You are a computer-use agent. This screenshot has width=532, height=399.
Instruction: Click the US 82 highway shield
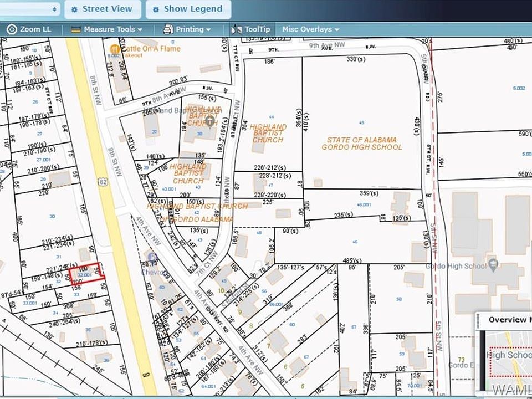coord(103,182)
